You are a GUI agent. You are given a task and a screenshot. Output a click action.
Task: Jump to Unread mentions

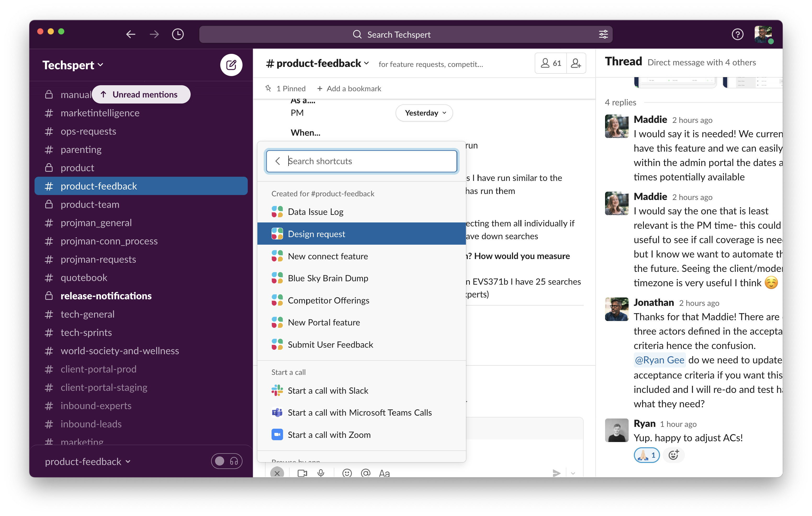coord(141,94)
